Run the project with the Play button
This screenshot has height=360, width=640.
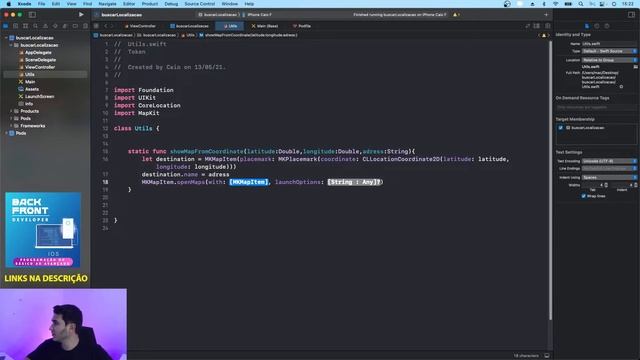click(81, 14)
